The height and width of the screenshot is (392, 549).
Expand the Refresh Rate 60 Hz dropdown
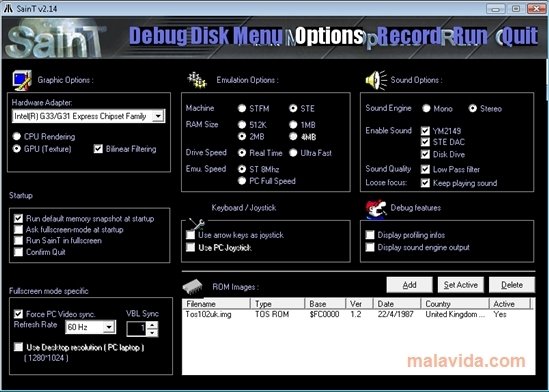coord(109,327)
